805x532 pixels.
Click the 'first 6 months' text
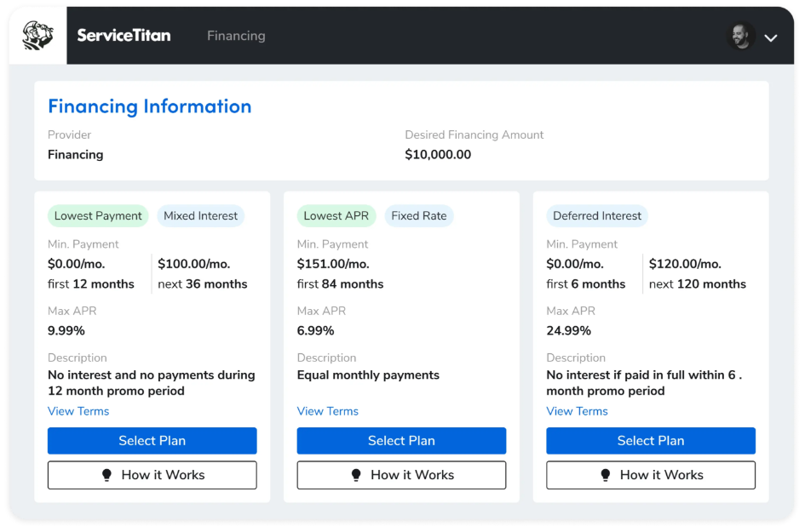[586, 283]
